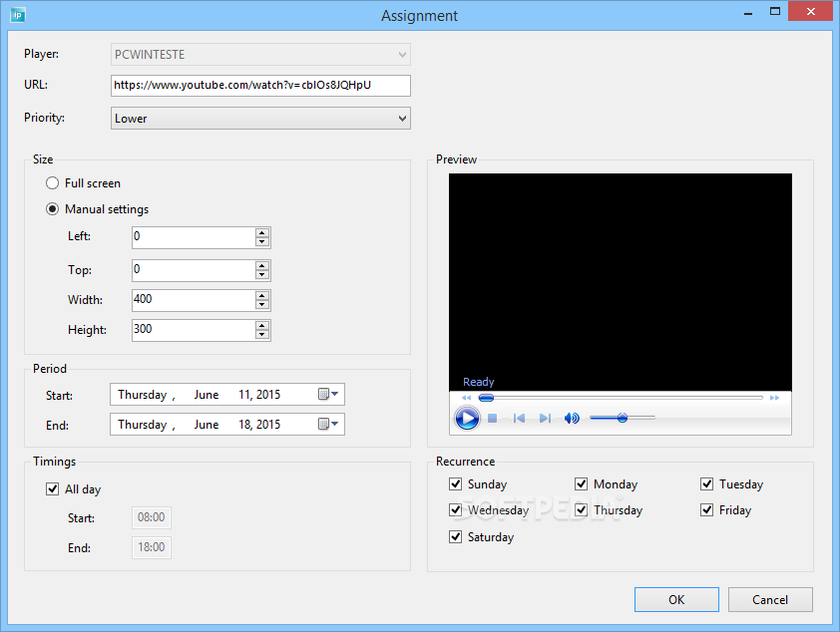Click into the Left position field
Screen dimensions: 840x632
point(194,237)
